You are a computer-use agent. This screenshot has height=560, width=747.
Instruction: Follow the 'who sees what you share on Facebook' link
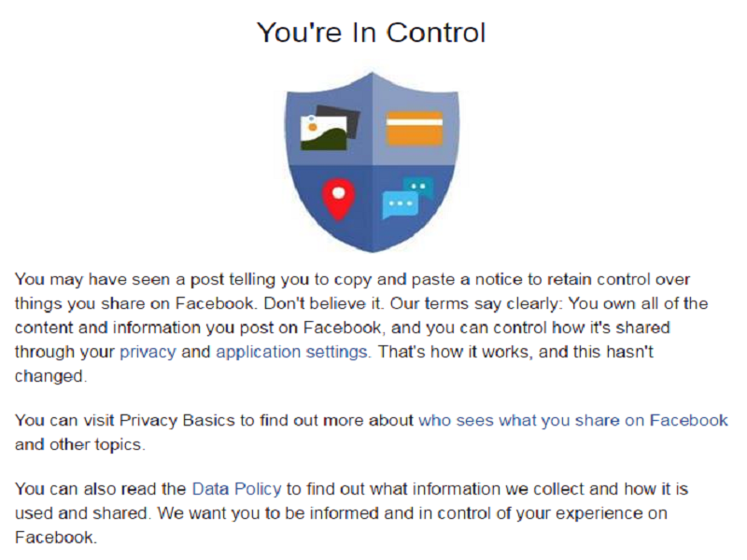(573, 421)
